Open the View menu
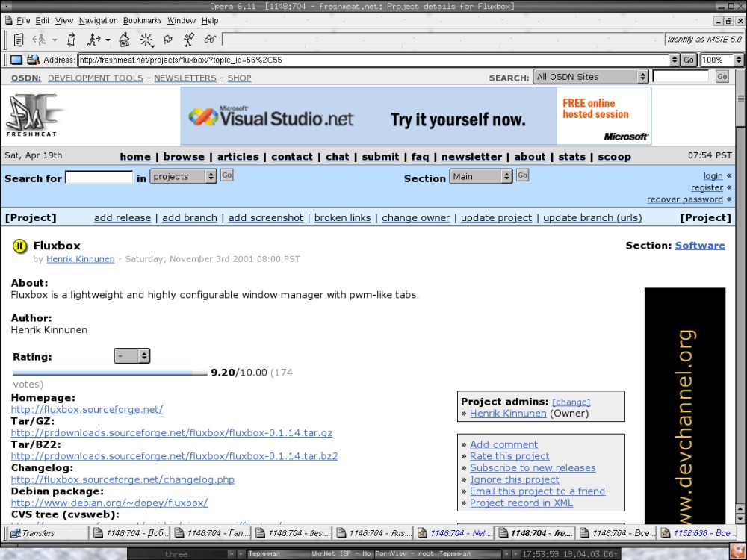Image resolution: width=747 pixels, height=560 pixels. pos(63,20)
